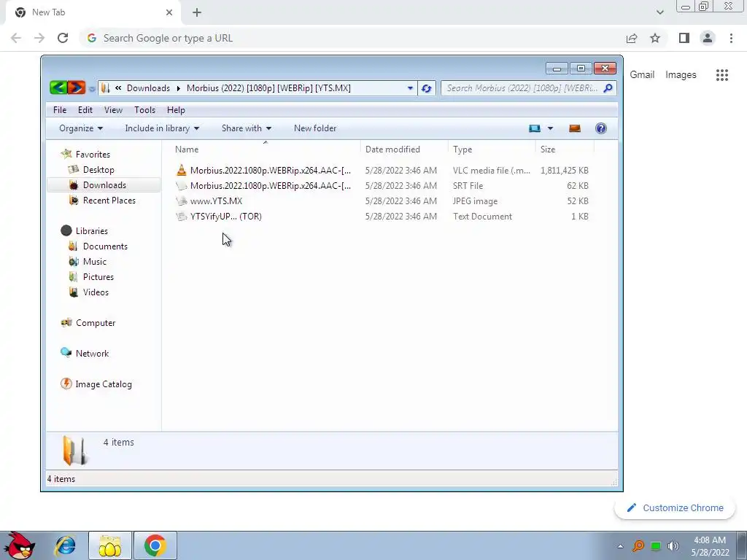
Task: Expand the double-chevron breadcrumb overflow
Action: point(118,88)
